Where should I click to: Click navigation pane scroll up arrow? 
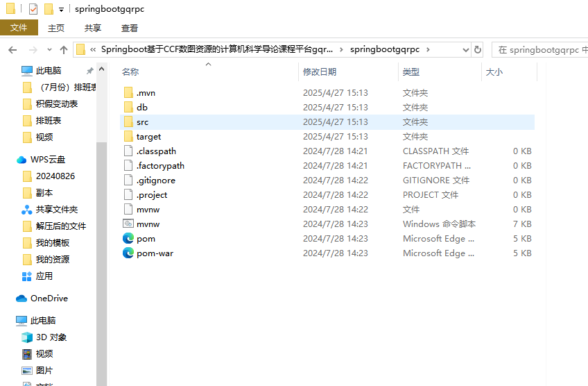click(101, 69)
